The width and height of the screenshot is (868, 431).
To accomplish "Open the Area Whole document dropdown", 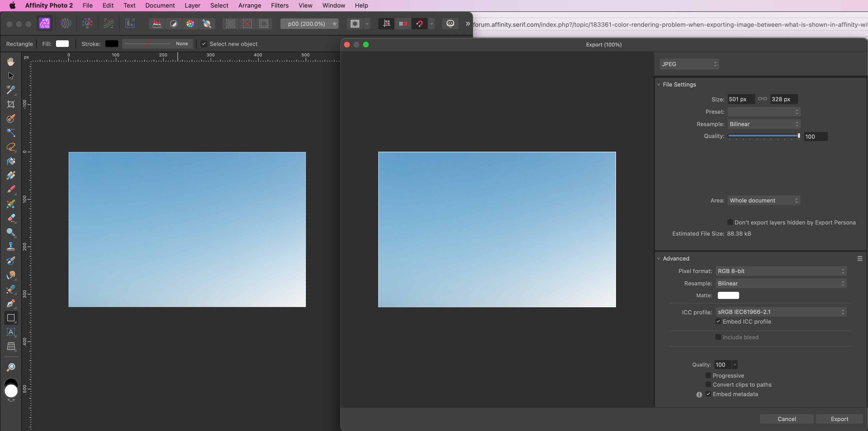I will (x=764, y=200).
